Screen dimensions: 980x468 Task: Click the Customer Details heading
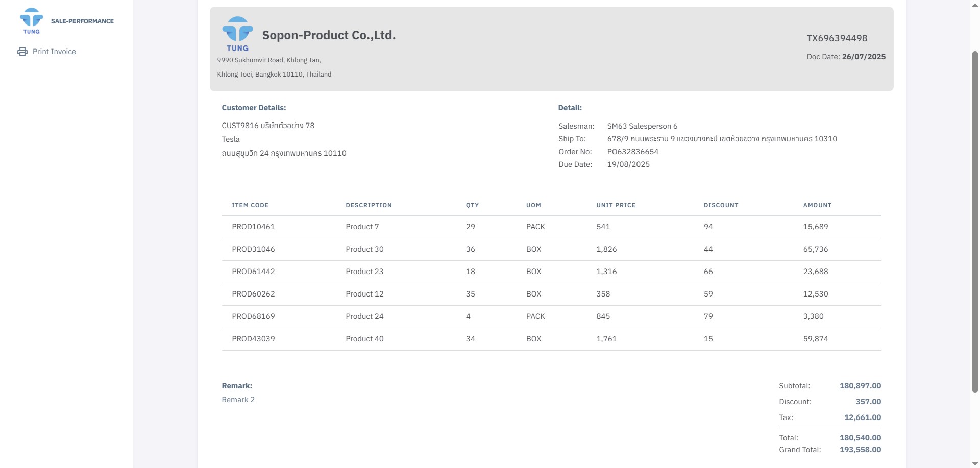(x=254, y=108)
